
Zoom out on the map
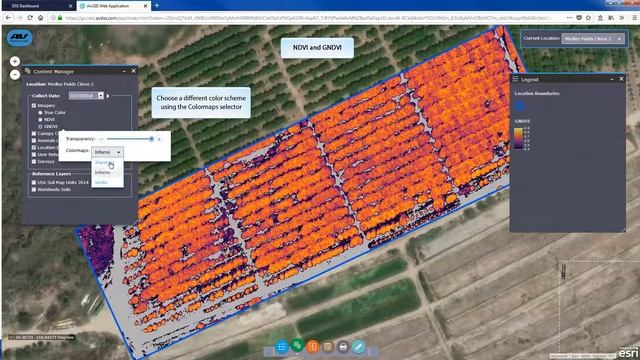(x=15, y=75)
